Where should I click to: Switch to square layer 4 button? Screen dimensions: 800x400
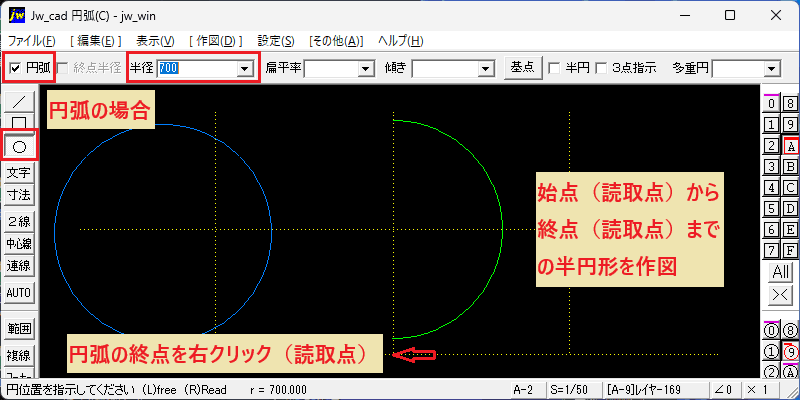pos(771,187)
